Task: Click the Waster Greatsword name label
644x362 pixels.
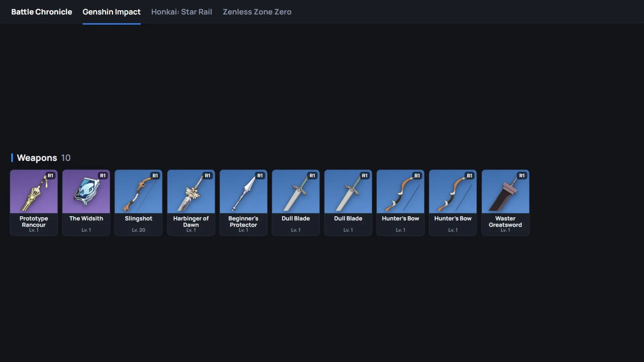Action: coord(505,222)
